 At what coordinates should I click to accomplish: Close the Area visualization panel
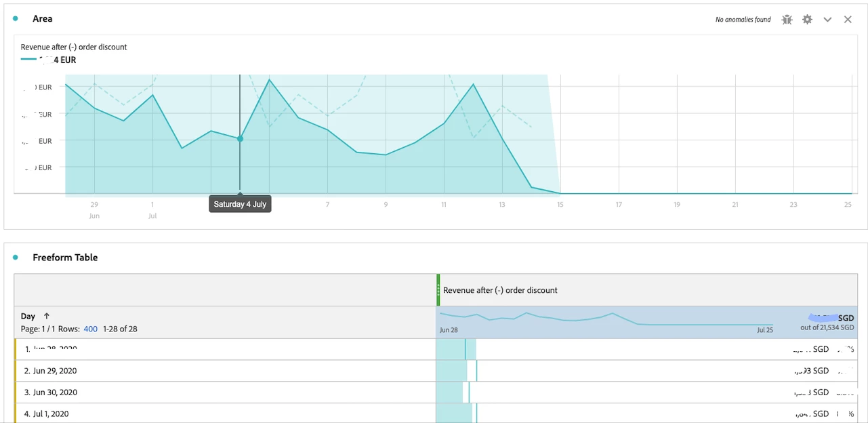848,20
